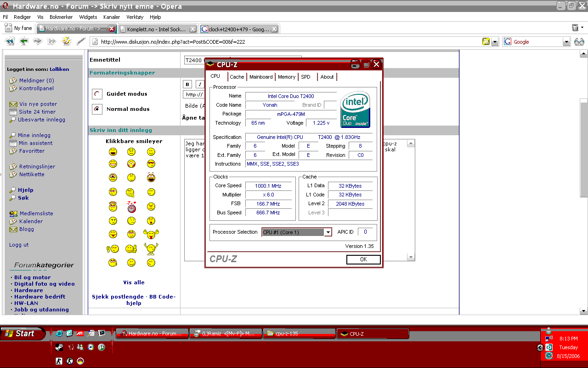
Task: Open the About tab in CPU-Z
Action: [x=327, y=77]
